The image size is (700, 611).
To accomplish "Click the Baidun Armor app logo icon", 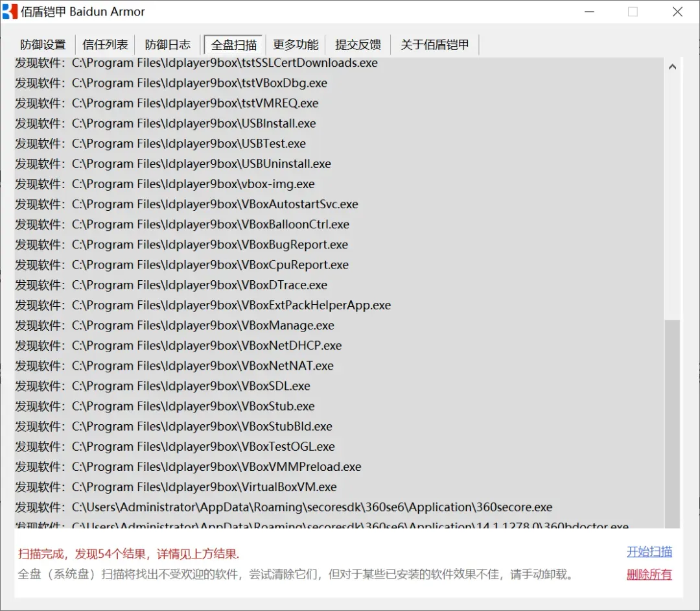I will [10, 12].
